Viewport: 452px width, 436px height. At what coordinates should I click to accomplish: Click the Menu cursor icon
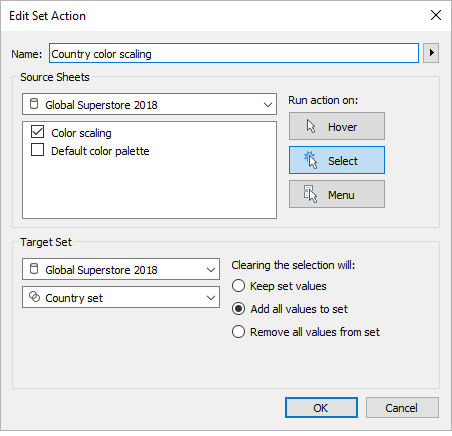pos(310,194)
